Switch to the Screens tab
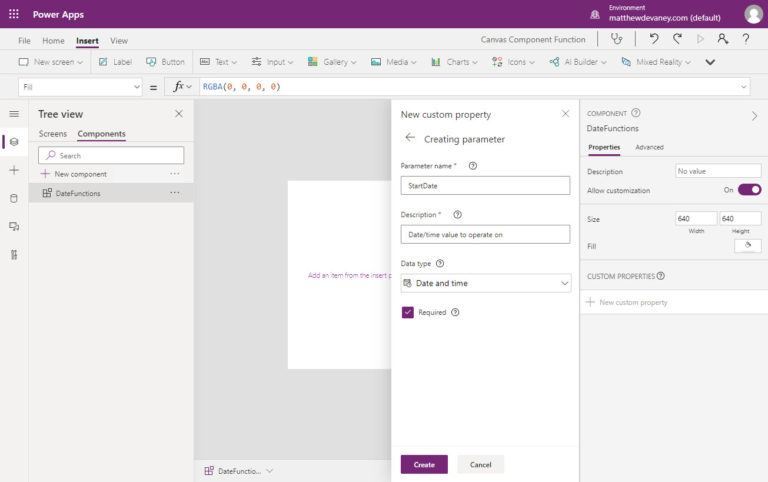Image resolution: width=768 pixels, height=482 pixels. (x=53, y=134)
